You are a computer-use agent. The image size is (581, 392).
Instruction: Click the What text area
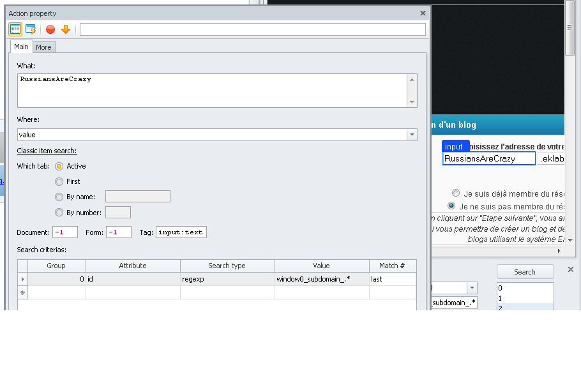[213, 91]
